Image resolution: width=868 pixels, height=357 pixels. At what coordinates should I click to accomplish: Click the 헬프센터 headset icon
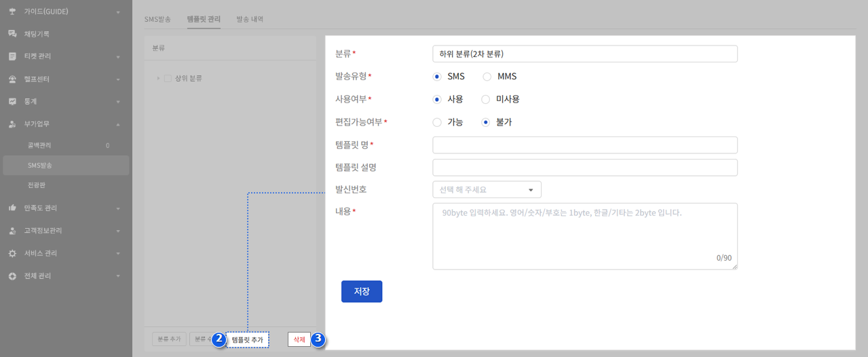[x=12, y=79]
